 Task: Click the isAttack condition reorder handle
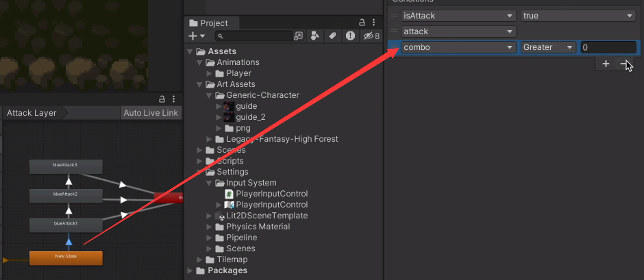click(395, 16)
